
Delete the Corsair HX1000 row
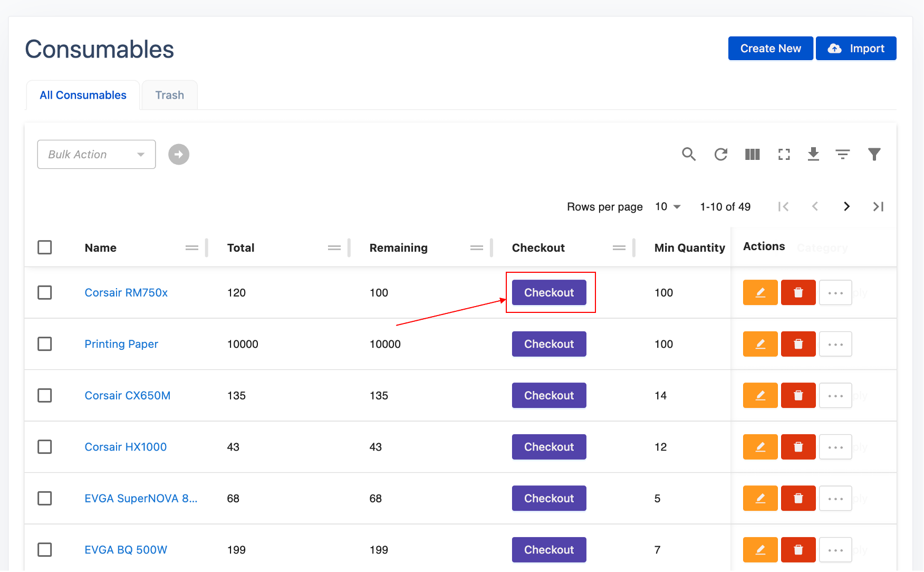pos(798,447)
